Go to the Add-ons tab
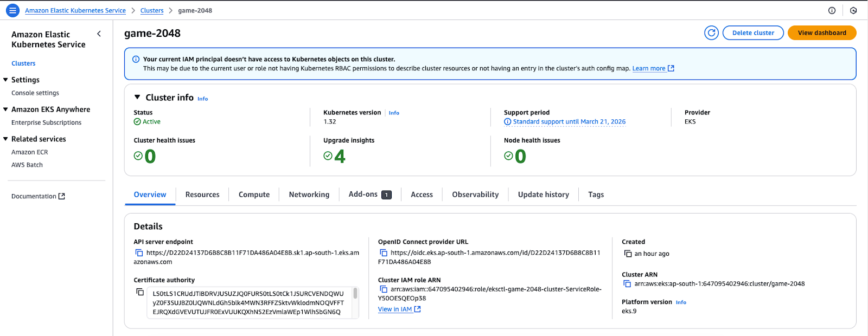Image resolution: width=868 pixels, height=336 pixels. pyautogui.click(x=370, y=195)
